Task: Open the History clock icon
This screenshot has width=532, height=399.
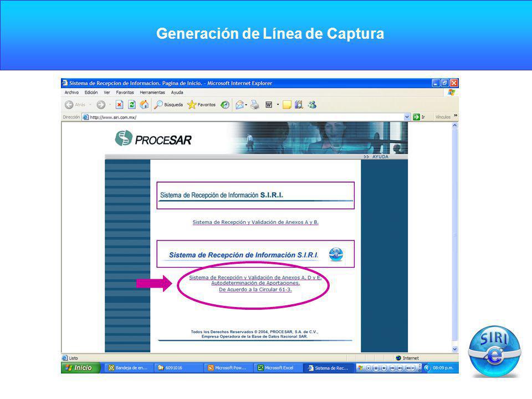Action: pos(224,105)
